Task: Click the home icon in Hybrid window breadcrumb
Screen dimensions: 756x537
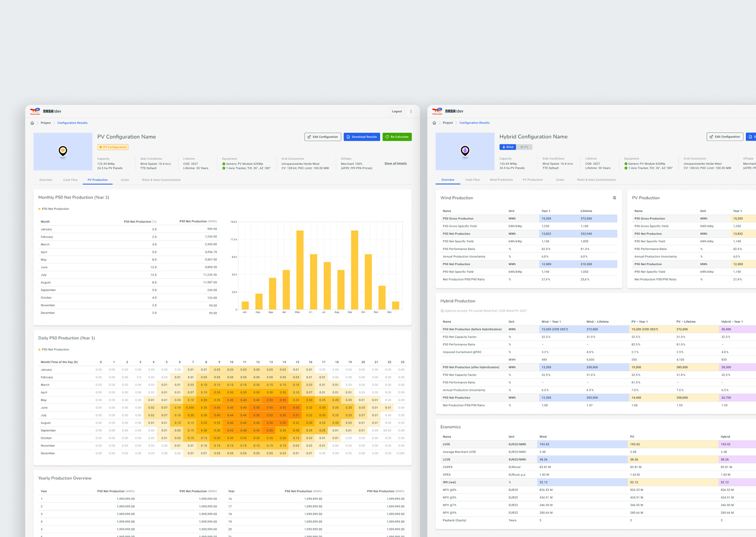Action: (x=434, y=123)
